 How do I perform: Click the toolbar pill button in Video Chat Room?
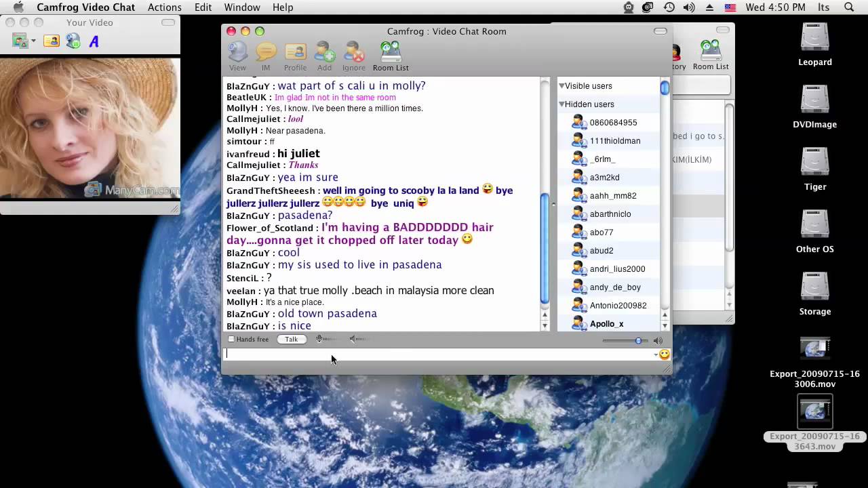[x=660, y=31]
